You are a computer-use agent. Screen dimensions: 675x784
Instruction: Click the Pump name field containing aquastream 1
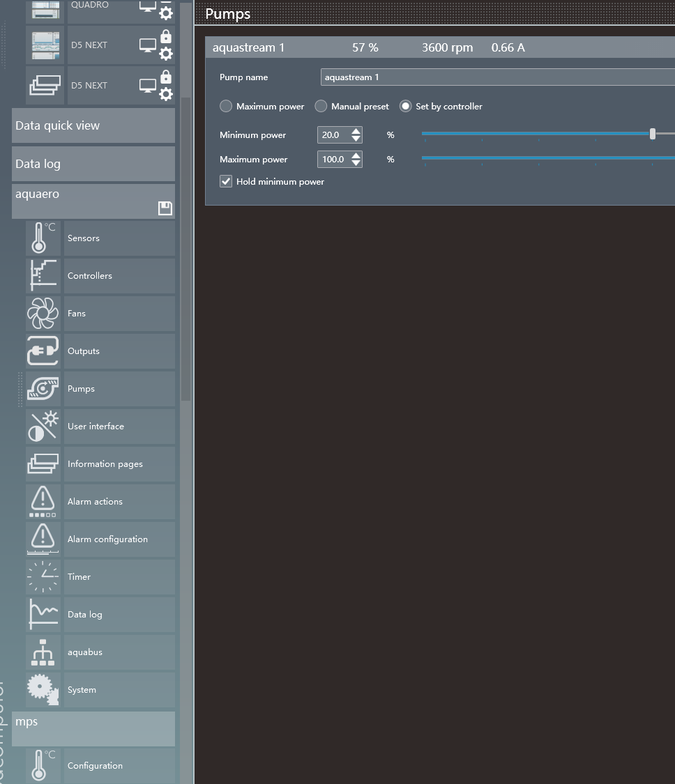click(x=498, y=77)
